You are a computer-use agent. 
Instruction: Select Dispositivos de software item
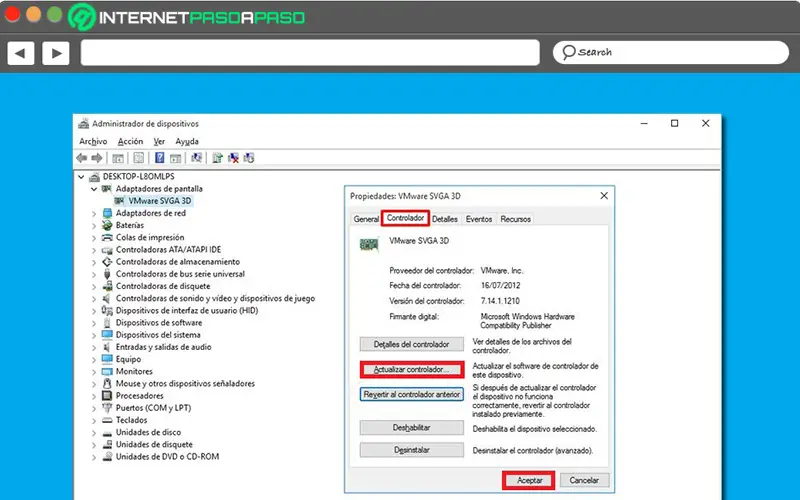(159, 322)
